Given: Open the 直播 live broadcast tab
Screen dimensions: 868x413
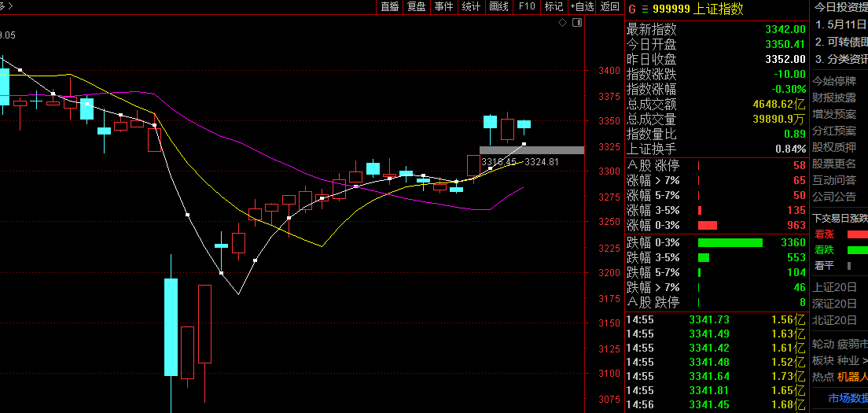Looking at the screenshot, I should click(x=390, y=6).
